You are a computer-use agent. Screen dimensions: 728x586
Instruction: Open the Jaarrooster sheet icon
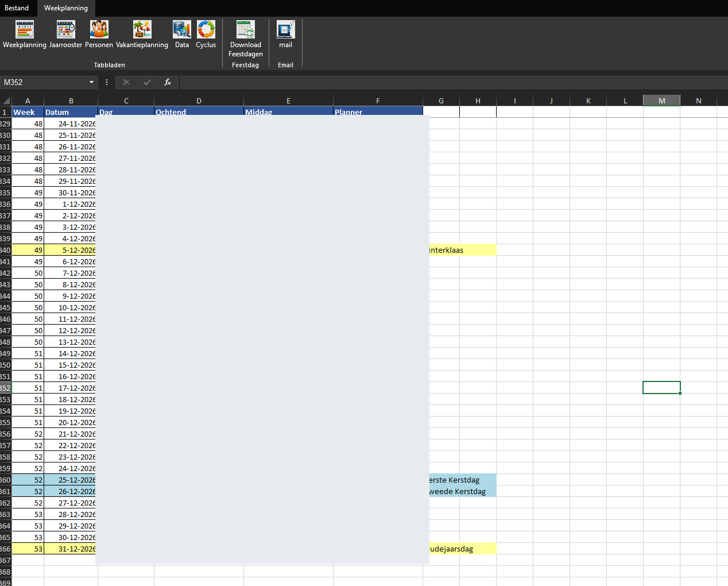66,34
